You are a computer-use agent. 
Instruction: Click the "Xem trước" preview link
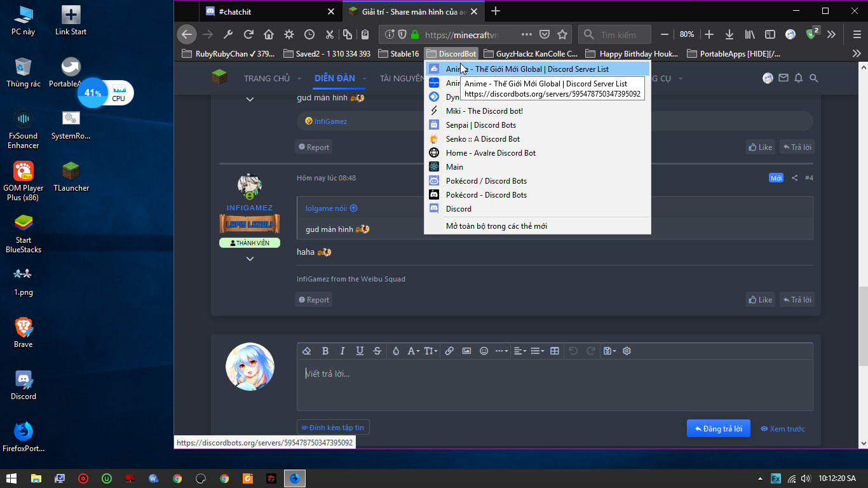click(x=783, y=429)
